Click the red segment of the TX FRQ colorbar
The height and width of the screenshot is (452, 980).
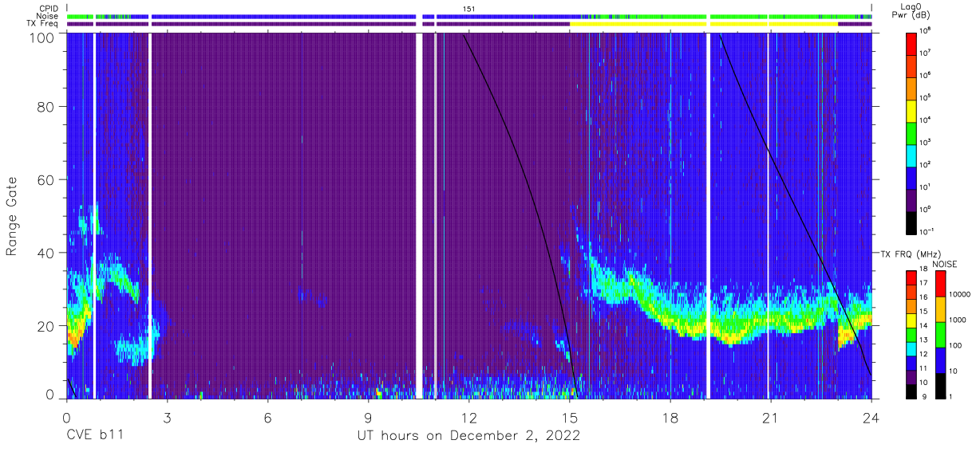(912, 277)
